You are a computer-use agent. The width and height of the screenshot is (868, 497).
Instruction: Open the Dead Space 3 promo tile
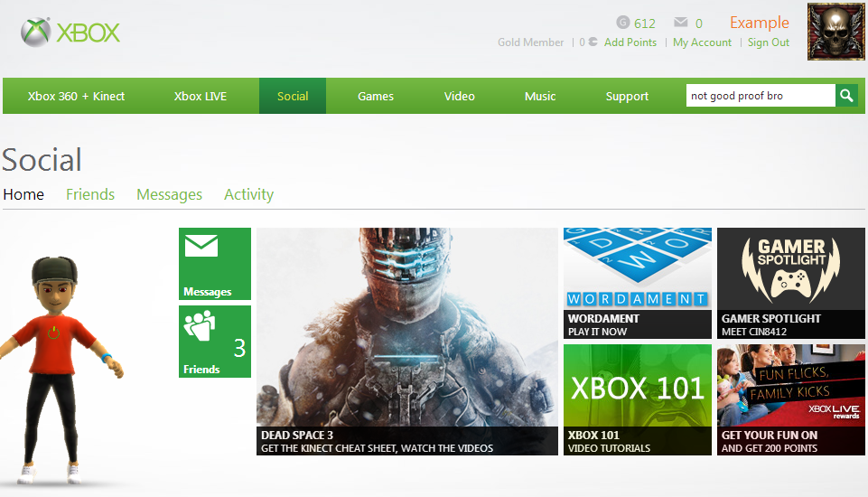[x=406, y=342]
